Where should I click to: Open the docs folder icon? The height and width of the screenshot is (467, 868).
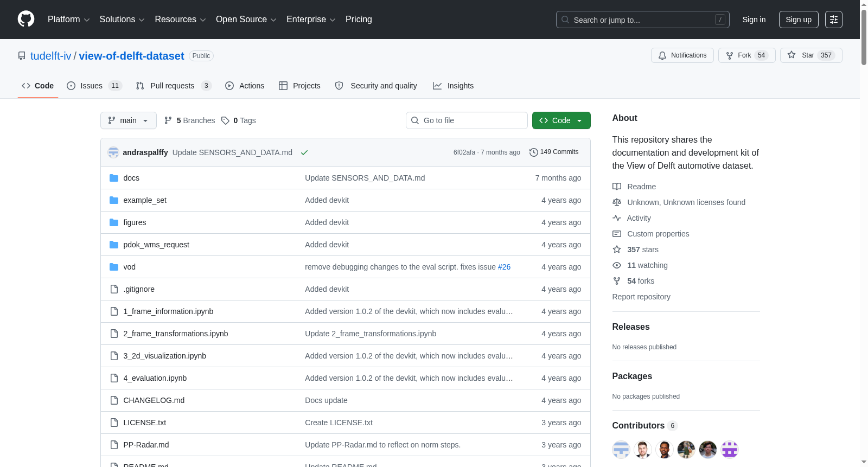pos(114,178)
